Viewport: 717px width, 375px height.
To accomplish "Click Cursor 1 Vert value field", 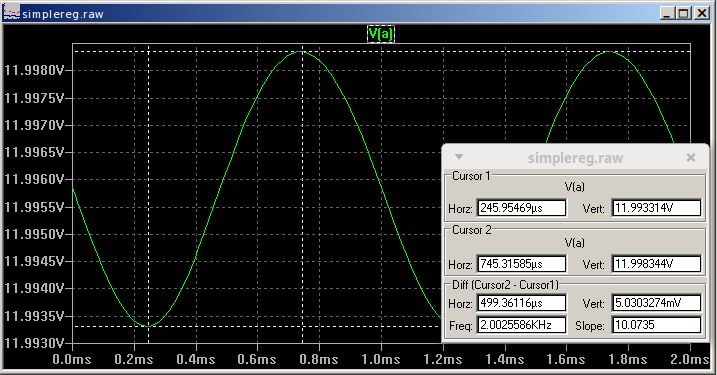I will click(656, 208).
